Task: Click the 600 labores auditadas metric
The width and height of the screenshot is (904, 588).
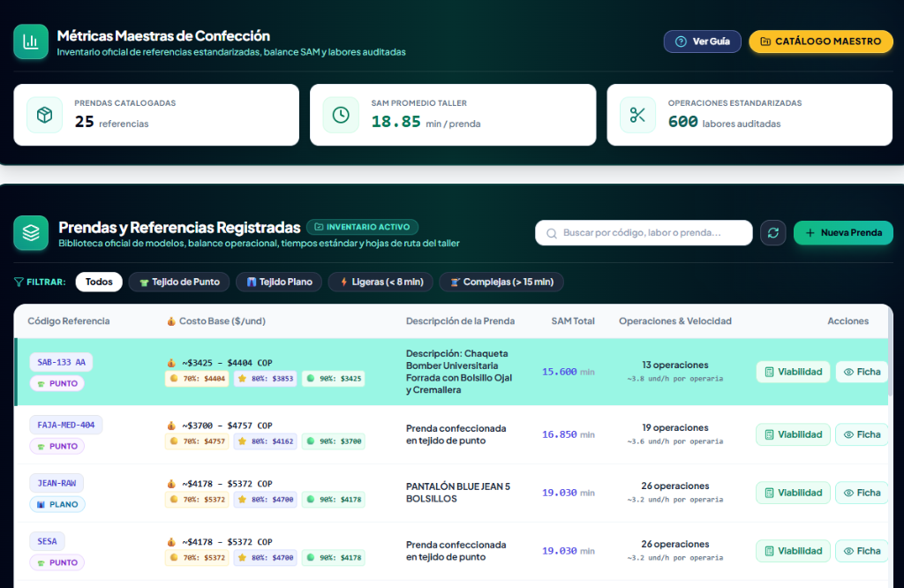Action: click(x=724, y=122)
